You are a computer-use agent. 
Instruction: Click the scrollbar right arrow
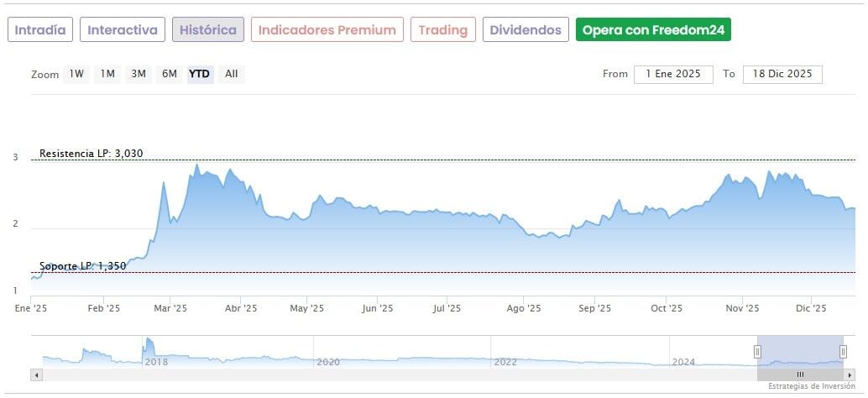(x=850, y=374)
